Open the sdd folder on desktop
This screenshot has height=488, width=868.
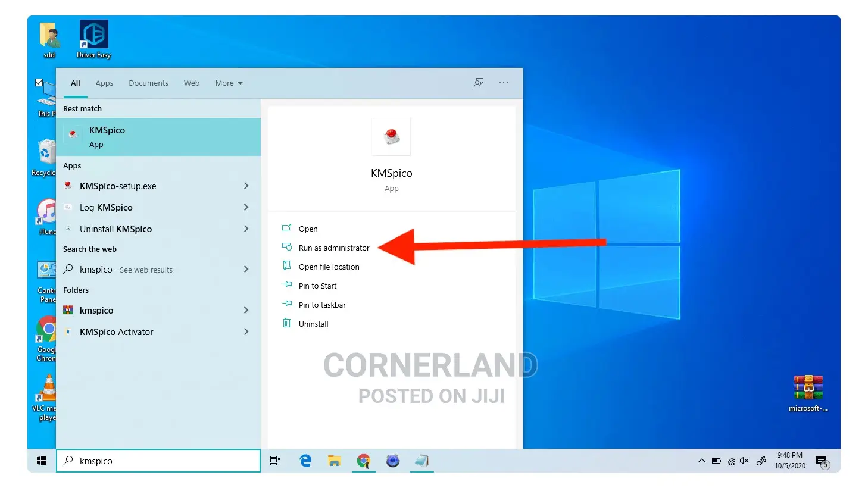point(49,40)
